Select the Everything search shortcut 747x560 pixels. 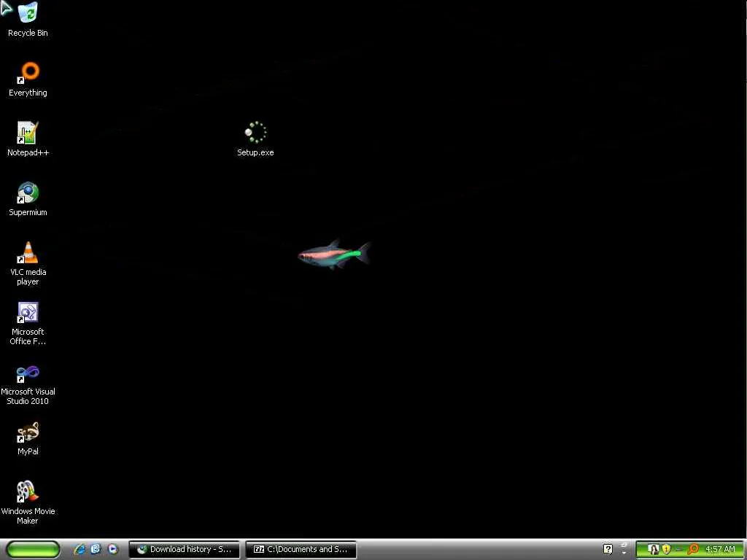click(28, 79)
